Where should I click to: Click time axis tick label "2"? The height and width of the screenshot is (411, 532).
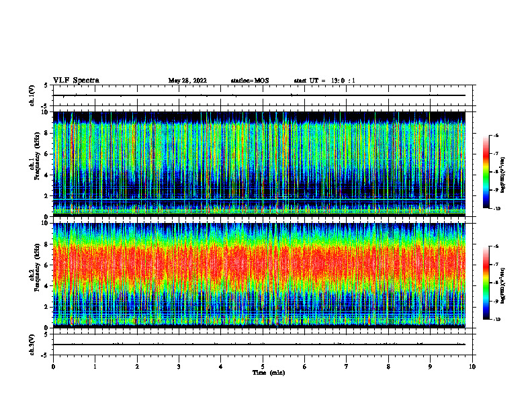click(x=137, y=367)
